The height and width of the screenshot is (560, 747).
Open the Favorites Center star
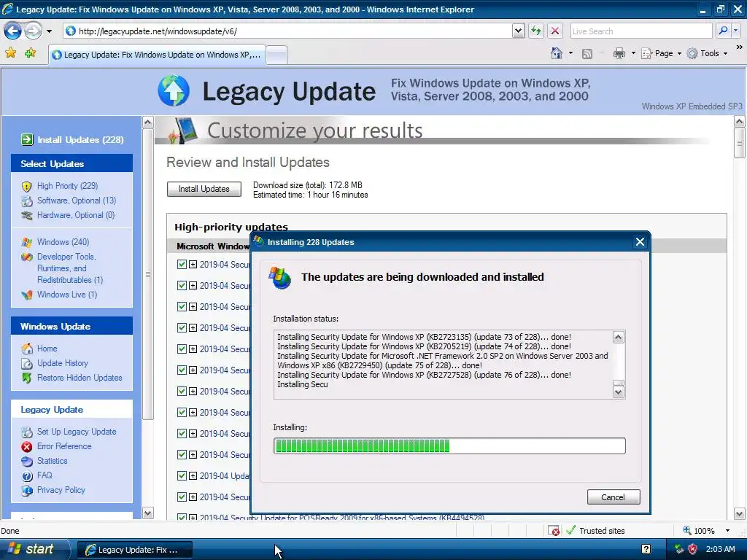pyautogui.click(x=10, y=53)
